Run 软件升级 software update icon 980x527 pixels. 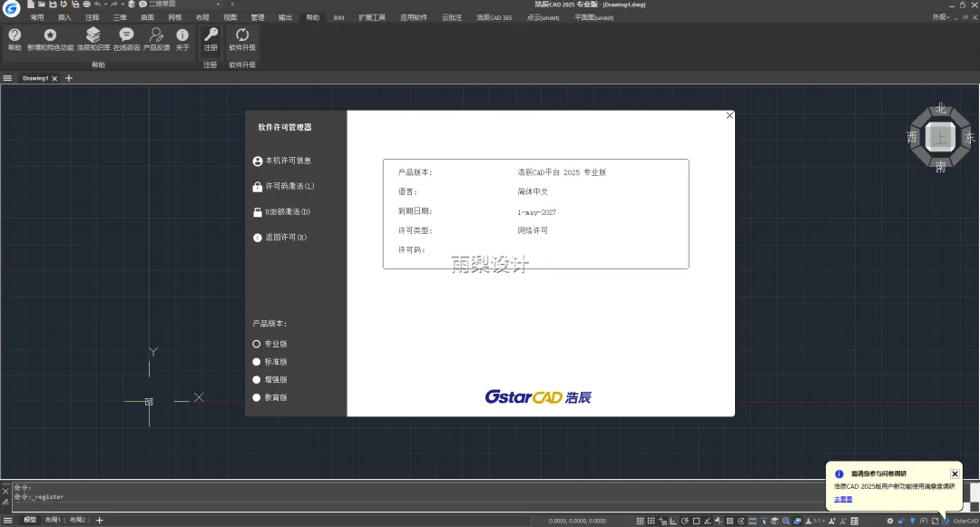[242, 39]
